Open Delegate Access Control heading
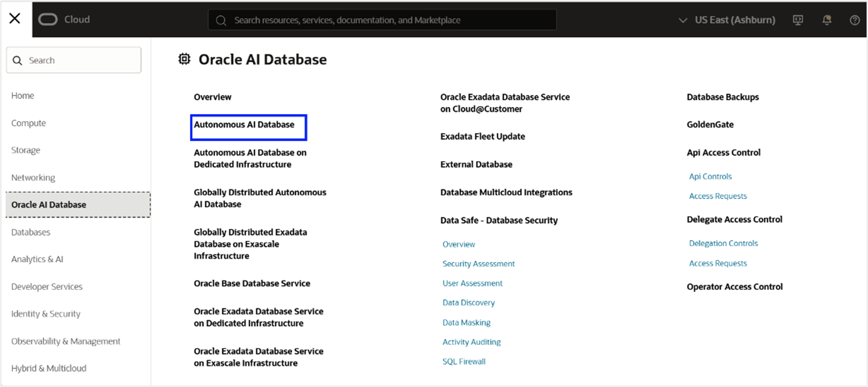The image size is (868, 387). (734, 219)
